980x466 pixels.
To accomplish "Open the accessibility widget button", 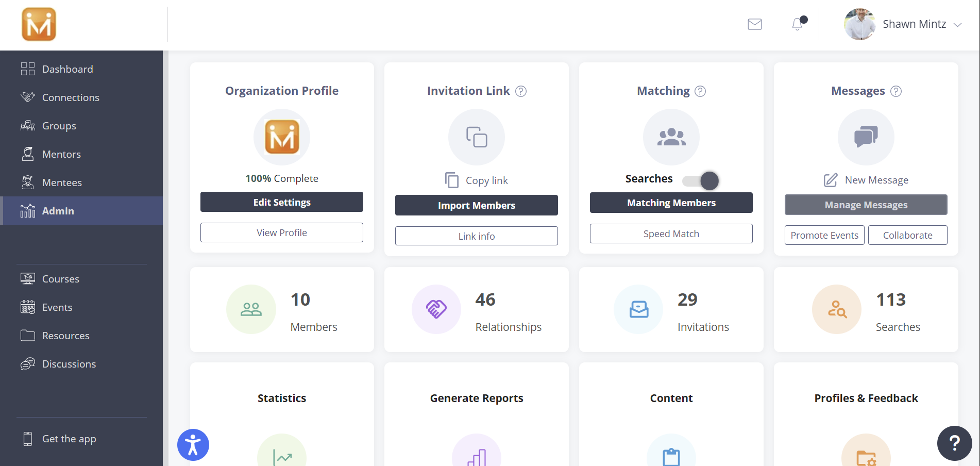I will pos(193,445).
